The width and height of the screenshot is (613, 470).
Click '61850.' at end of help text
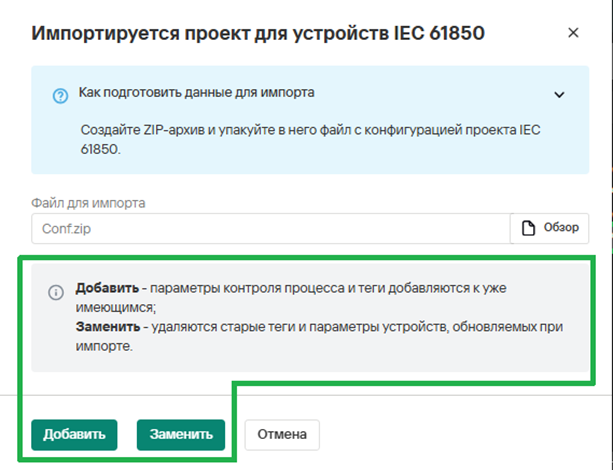click(x=100, y=149)
